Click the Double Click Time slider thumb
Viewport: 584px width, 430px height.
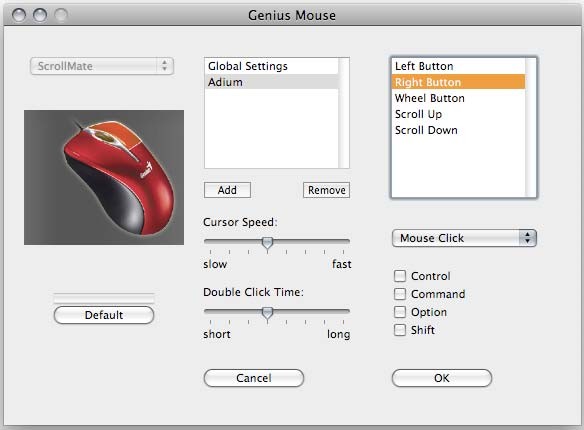267,313
